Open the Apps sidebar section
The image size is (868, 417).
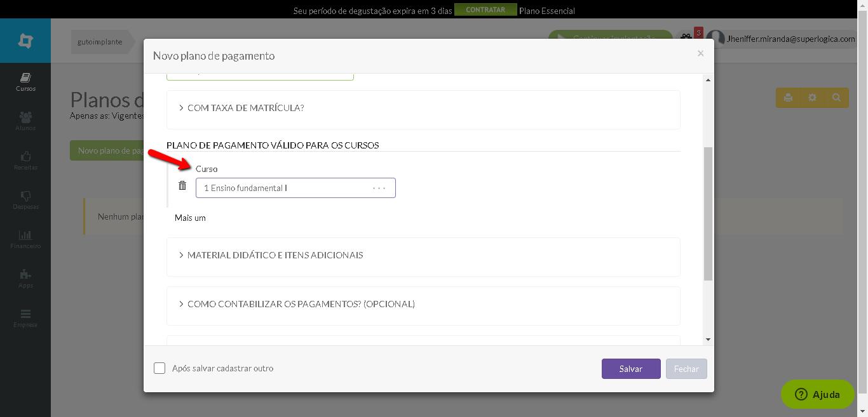click(25, 279)
